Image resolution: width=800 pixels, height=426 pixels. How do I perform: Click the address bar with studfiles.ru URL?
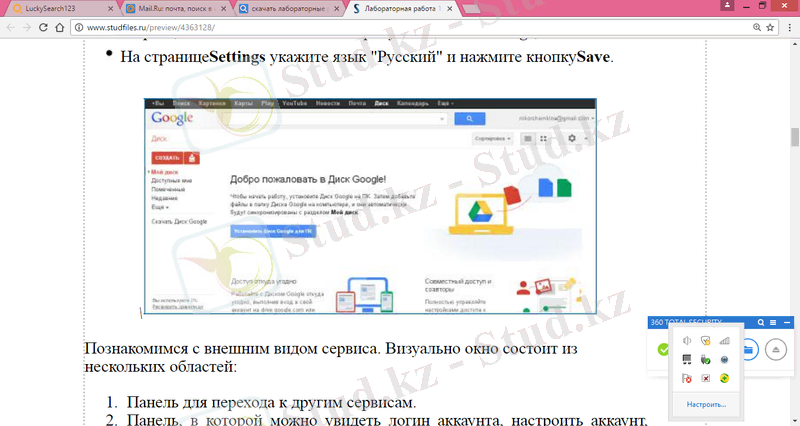tap(400, 28)
